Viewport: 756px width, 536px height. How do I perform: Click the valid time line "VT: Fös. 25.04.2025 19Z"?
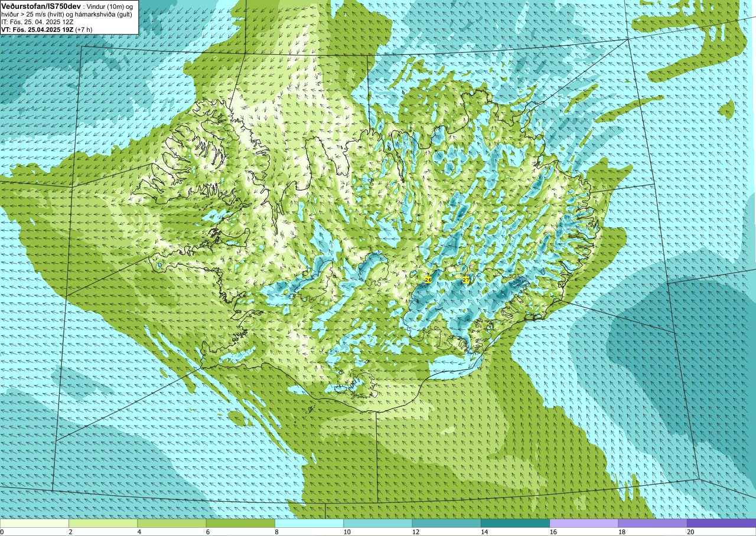click(37, 30)
